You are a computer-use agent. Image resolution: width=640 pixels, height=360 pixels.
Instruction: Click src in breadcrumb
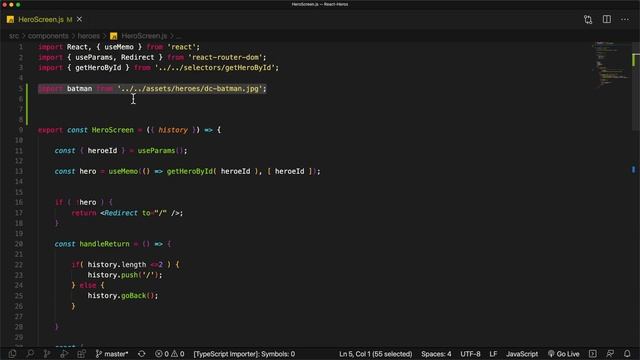(x=14, y=36)
